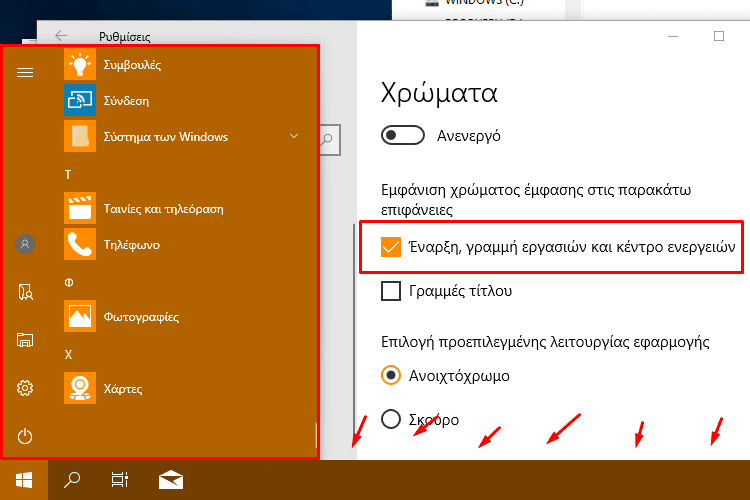Open the Documents icon in Start sidebar

coord(25,292)
